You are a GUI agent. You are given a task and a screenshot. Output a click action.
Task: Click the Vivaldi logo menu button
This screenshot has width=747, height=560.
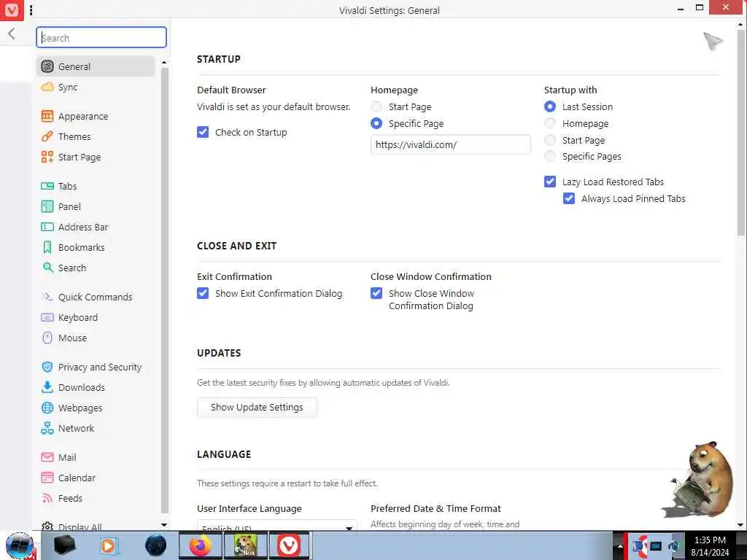pos(12,9)
